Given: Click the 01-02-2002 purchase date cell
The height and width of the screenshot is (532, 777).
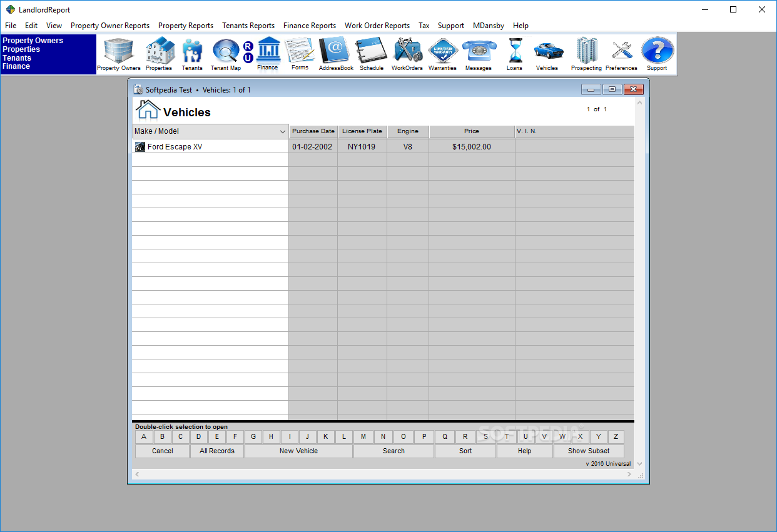Looking at the screenshot, I should tap(313, 147).
